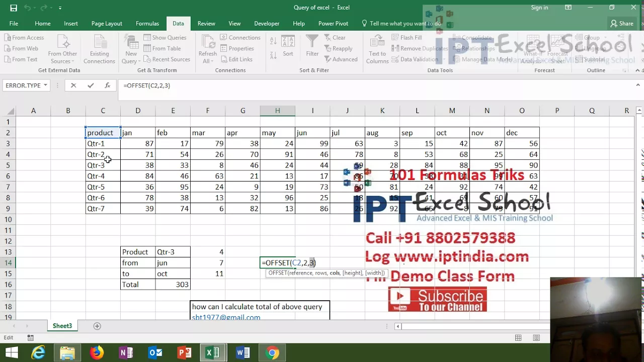Click Edit Links
Screen dimensions: 644x362
pos(236,59)
